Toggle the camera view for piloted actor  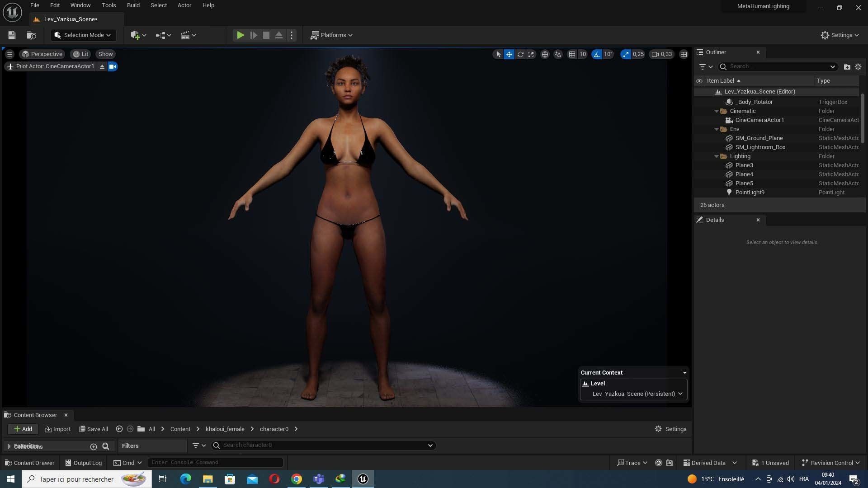tap(113, 67)
